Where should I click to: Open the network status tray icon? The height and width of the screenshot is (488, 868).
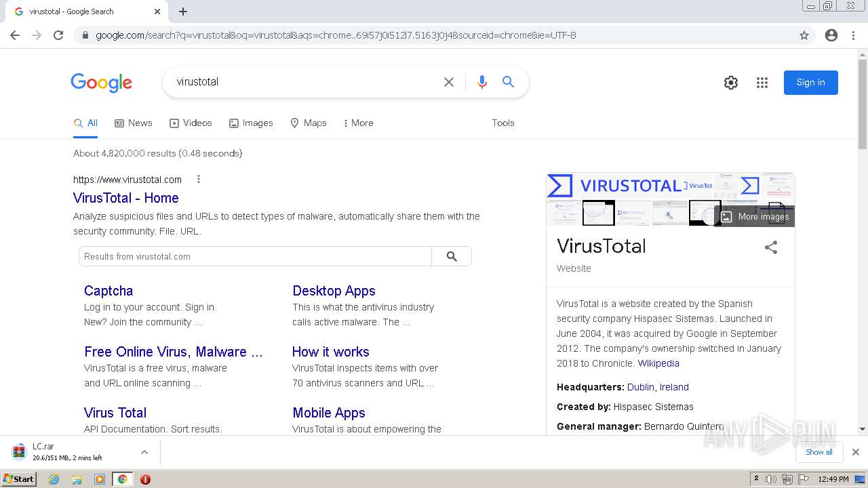pyautogui.click(x=787, y=479)
